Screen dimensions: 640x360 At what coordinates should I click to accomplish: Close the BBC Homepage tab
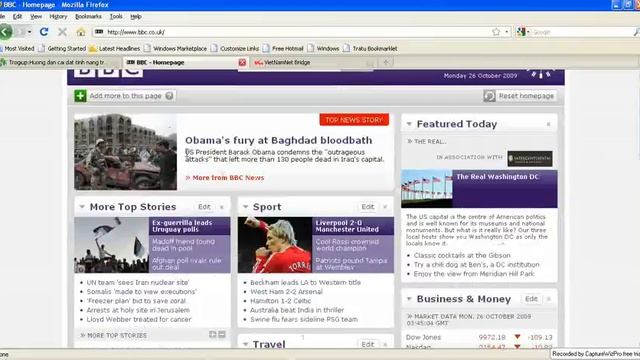(242, 62)
